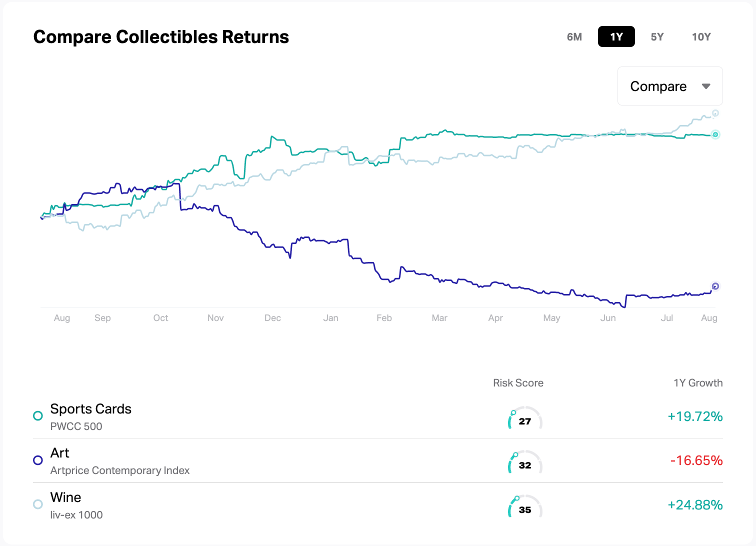Select the Wine risk score gauge showing 35
This screenshot has height=546, width=756.
coord(524,507)
